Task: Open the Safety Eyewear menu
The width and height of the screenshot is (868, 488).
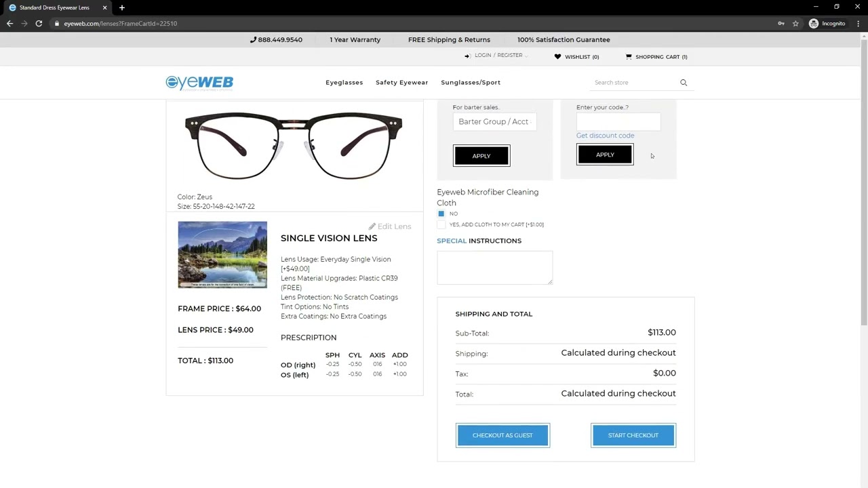Action: (401, 83)
